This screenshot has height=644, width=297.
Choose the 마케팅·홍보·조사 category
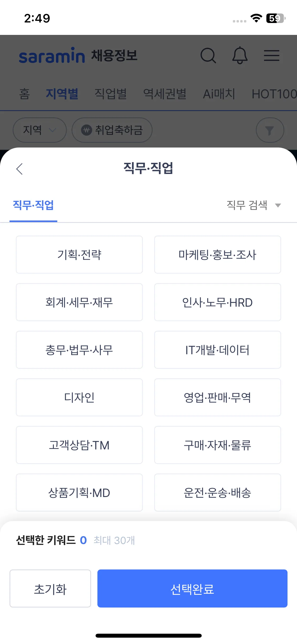point(218,255)
